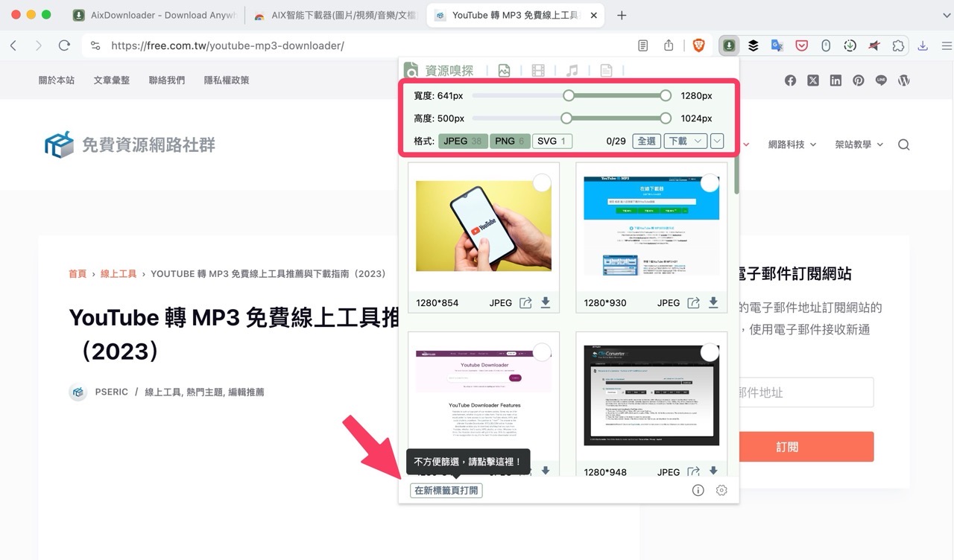Viewport: 954px width, 560px height.
Task: Switch to the AIX智能下載器 tab
Action: (x=335, y=15)
